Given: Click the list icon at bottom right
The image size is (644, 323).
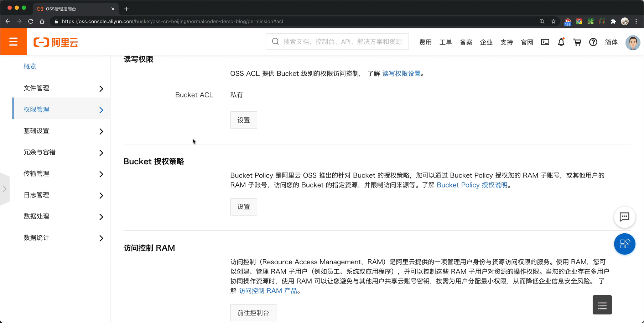Looking at the screenshot, I should (602, 305).
